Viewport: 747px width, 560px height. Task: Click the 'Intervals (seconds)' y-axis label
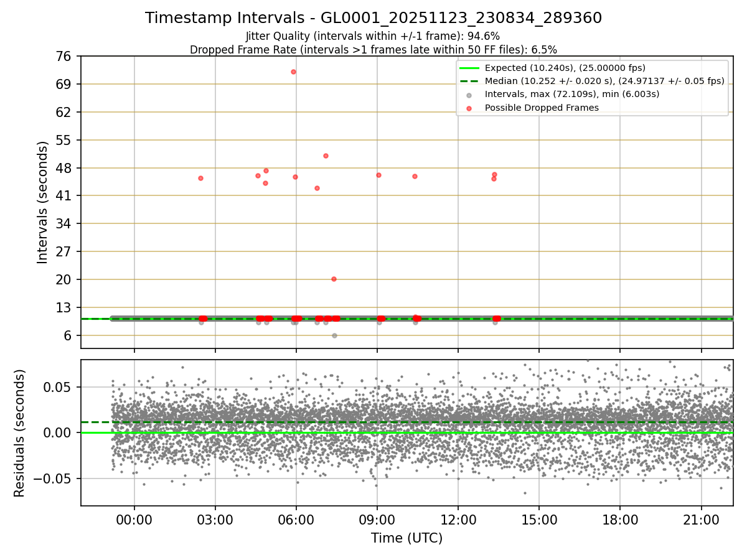(x=42, y=202)
